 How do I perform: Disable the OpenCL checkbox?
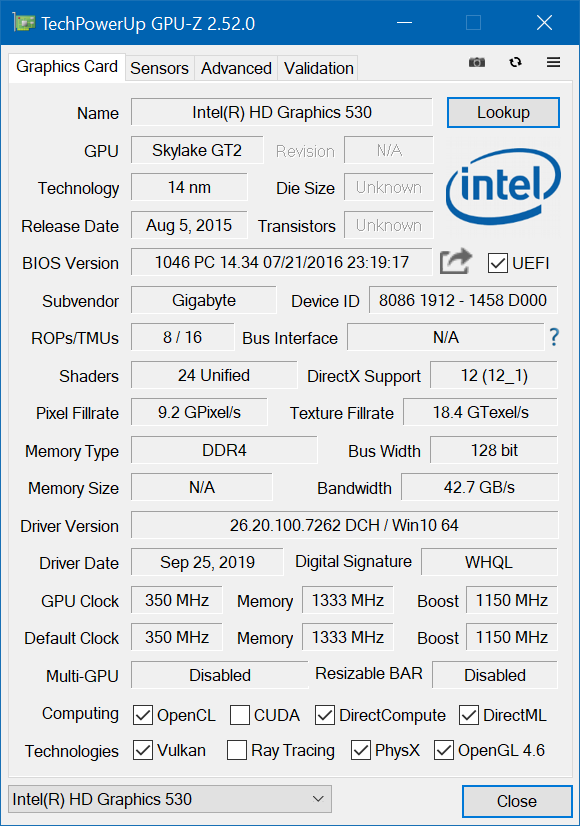pos(141,715)
